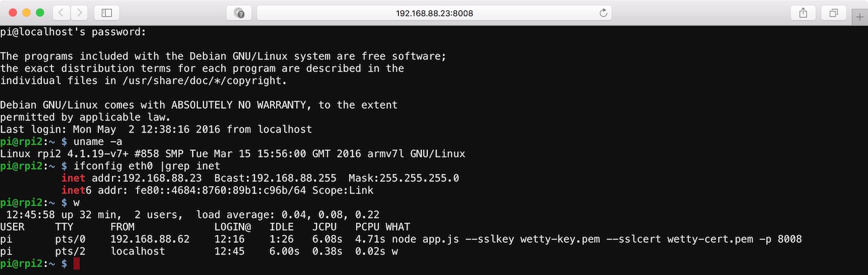
Task: Click the red close window button
Action: pos(14,13)
